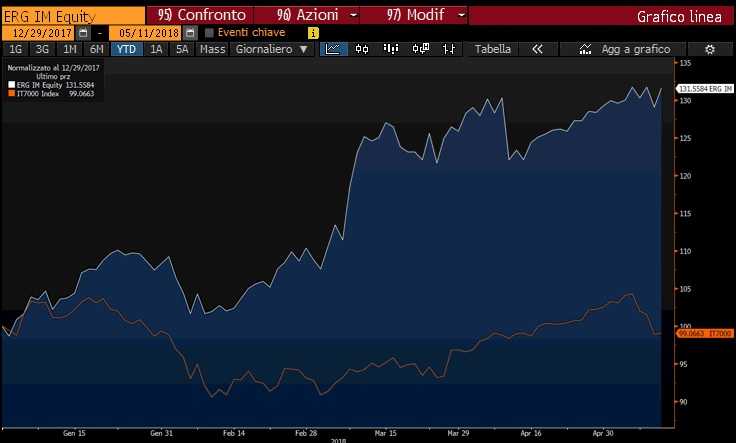Switch to candlestick chart icon

[x=362, y=49]
